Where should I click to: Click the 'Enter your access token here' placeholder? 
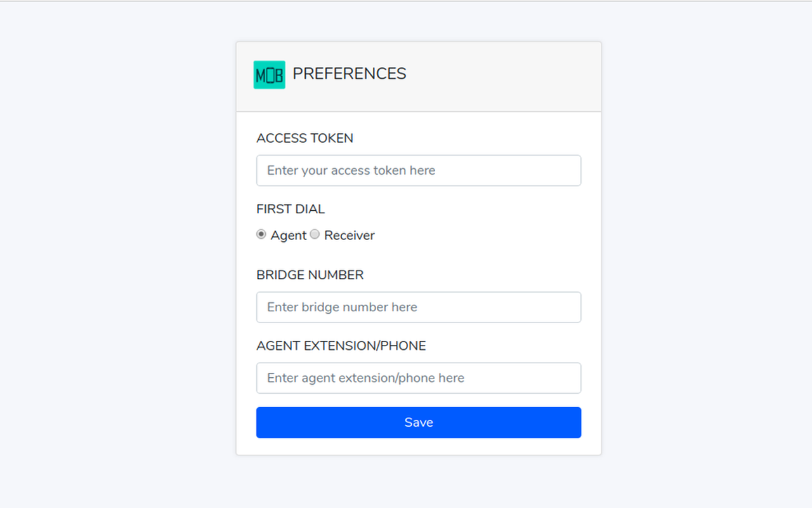[351, 170]
